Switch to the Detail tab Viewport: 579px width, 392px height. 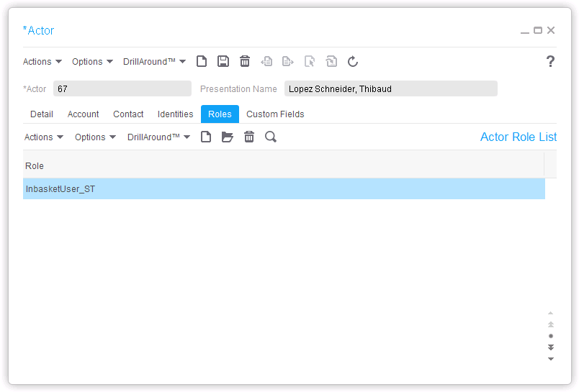(x=42, y=114)
